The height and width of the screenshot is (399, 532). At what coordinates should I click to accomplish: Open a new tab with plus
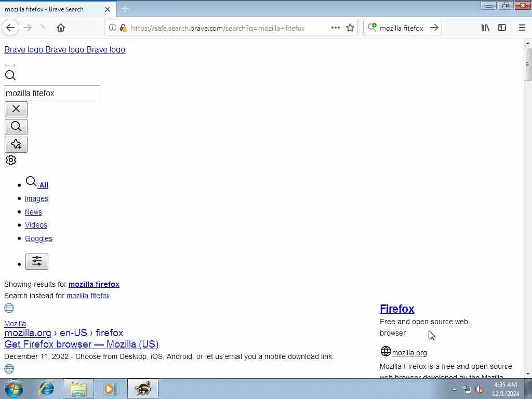point(125,9)
